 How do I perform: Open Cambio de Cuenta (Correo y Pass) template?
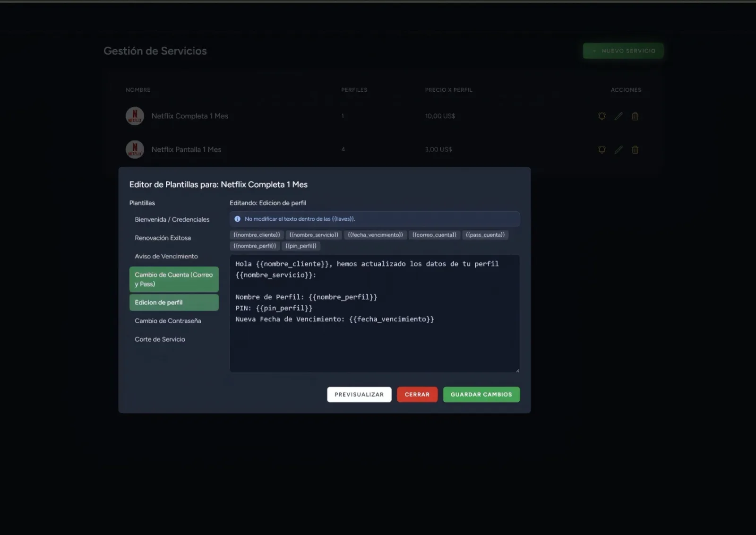(174, 279)
